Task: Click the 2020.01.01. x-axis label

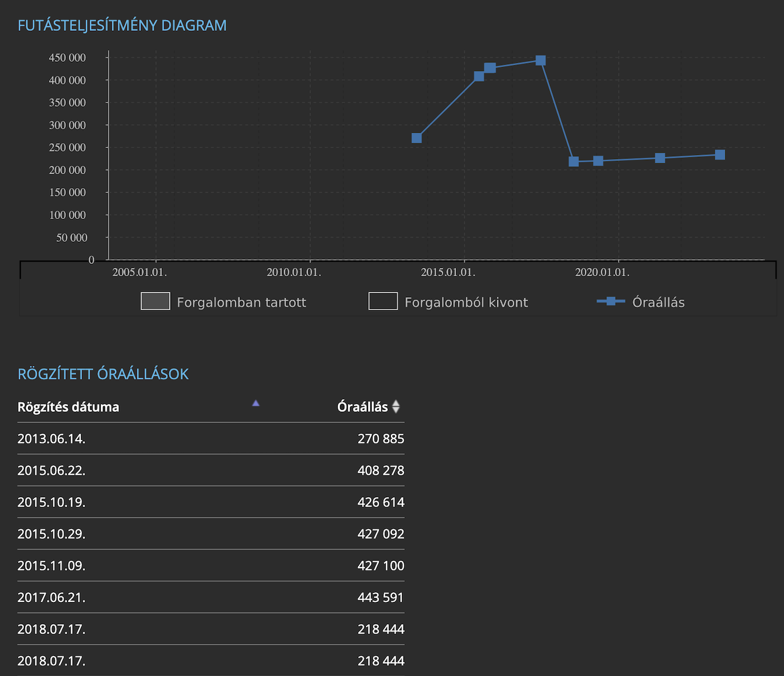Action: (x=603, y=272)
